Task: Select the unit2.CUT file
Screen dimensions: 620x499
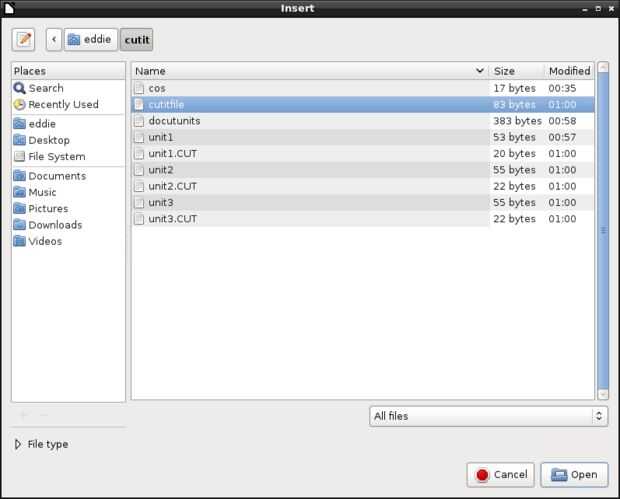Action: click(363, 186)
